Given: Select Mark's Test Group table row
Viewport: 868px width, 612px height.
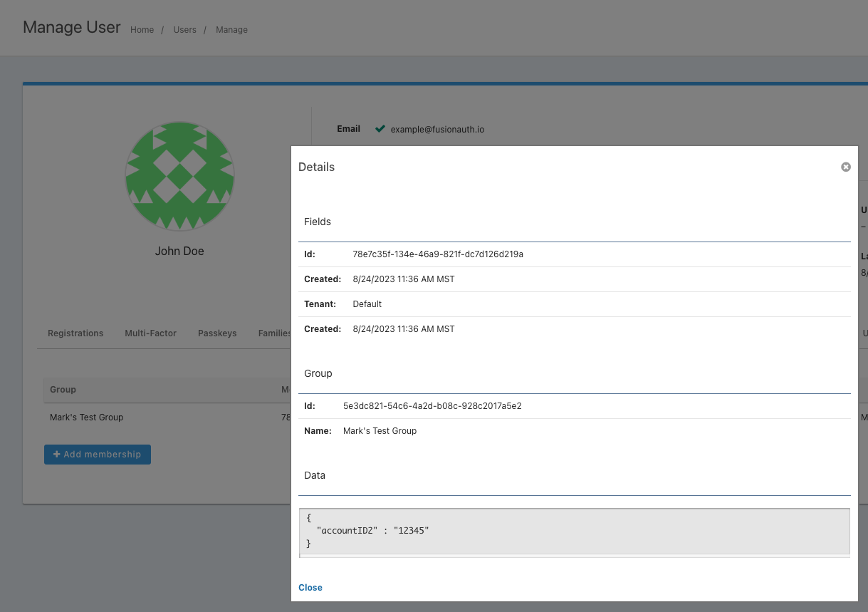Looking at the screenshot, I should pos(167,417).
